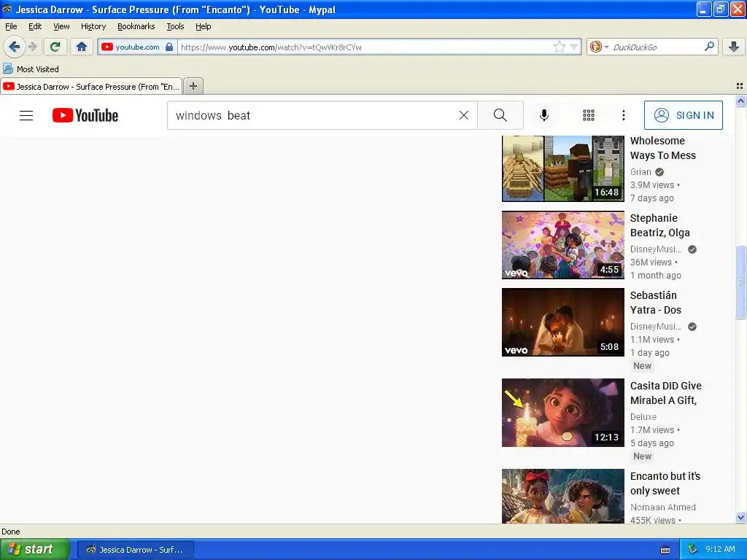Open the Help menu
The width and height of the screenshot is (747, 560).
coord(204,26)
